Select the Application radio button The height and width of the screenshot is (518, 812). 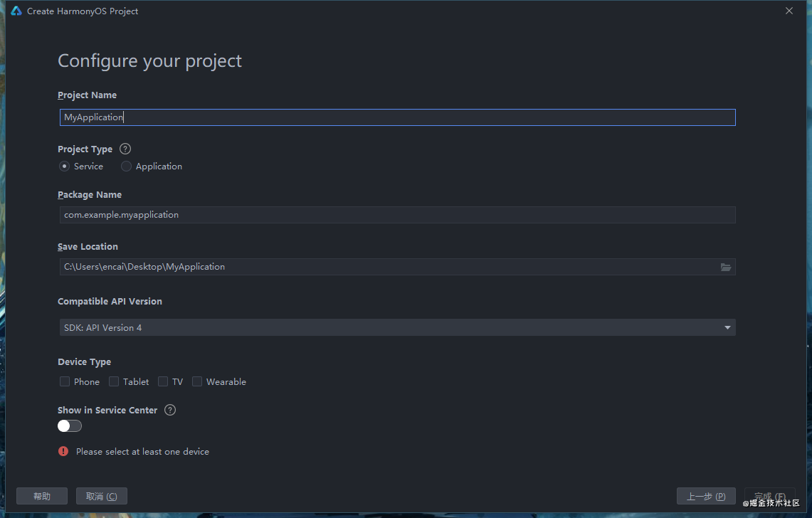(x=126, y=166)
